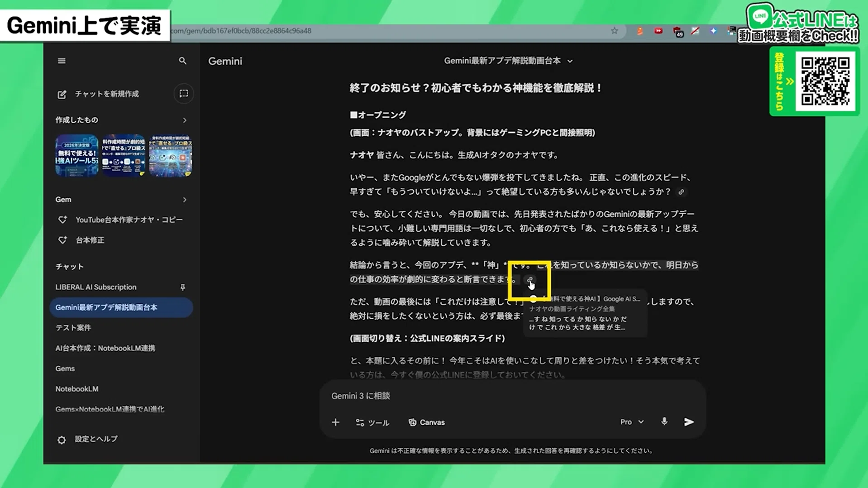Click the slashed red extension icon
Viewport: 868px width, 488px height.
[695, 31]
